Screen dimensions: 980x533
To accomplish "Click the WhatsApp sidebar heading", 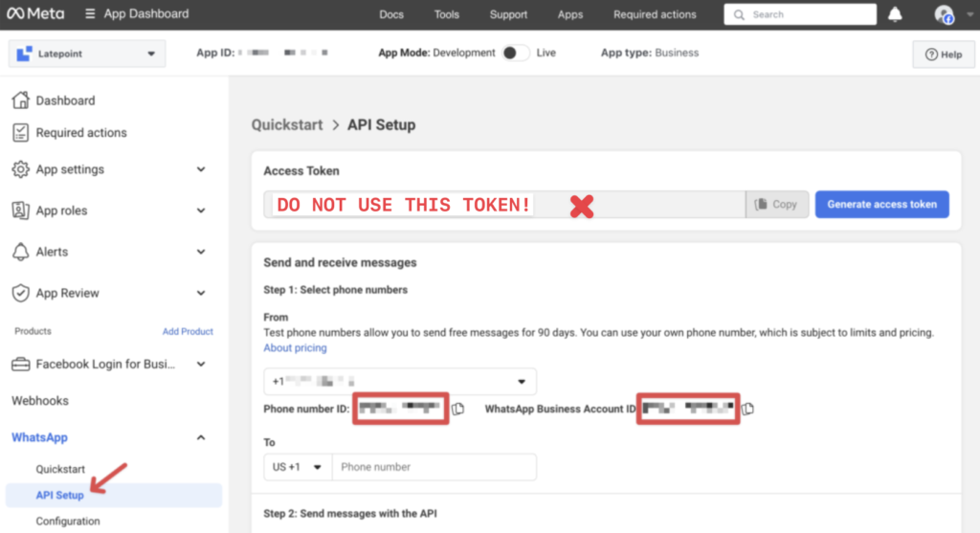I will pyautogui.click(x=39, y=437).
